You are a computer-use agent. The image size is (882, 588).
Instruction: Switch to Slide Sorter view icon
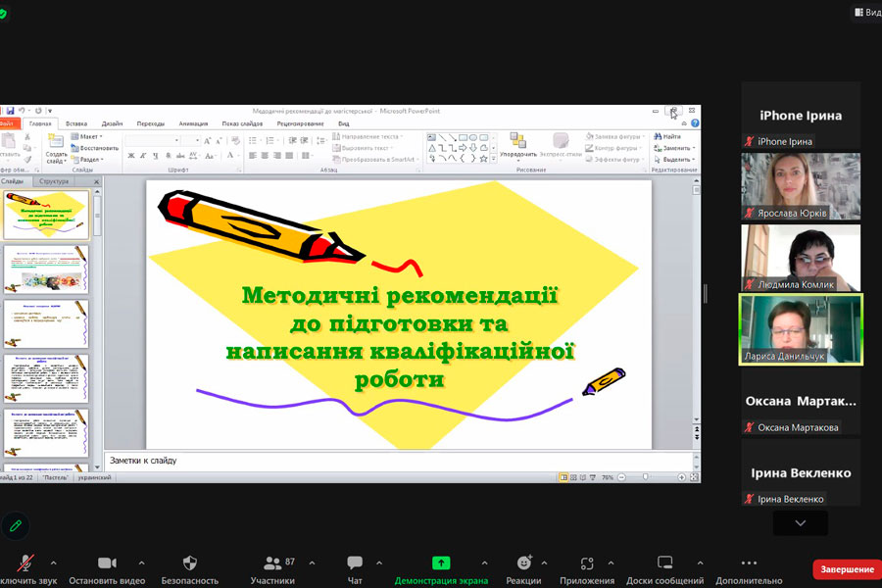pos(573,477)
